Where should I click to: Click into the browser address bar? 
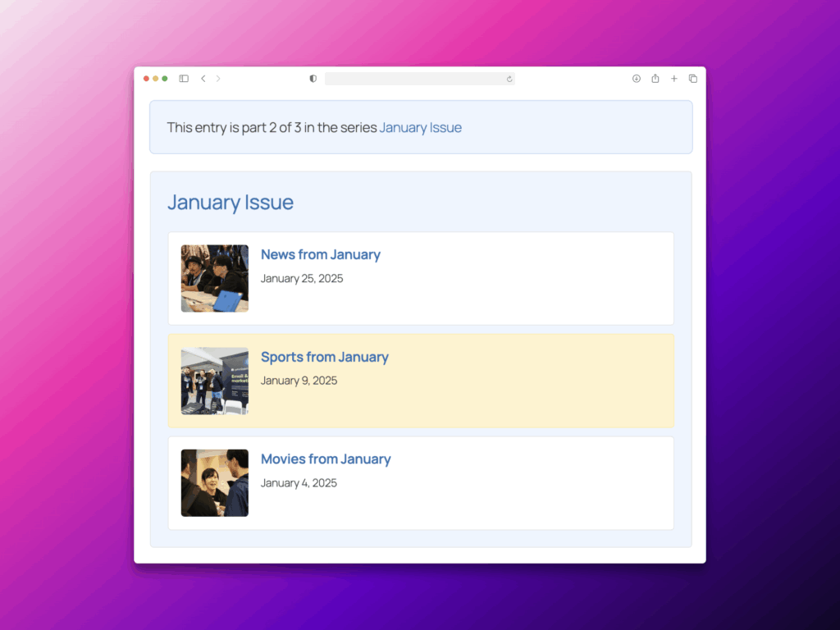[x=414, y=79]
